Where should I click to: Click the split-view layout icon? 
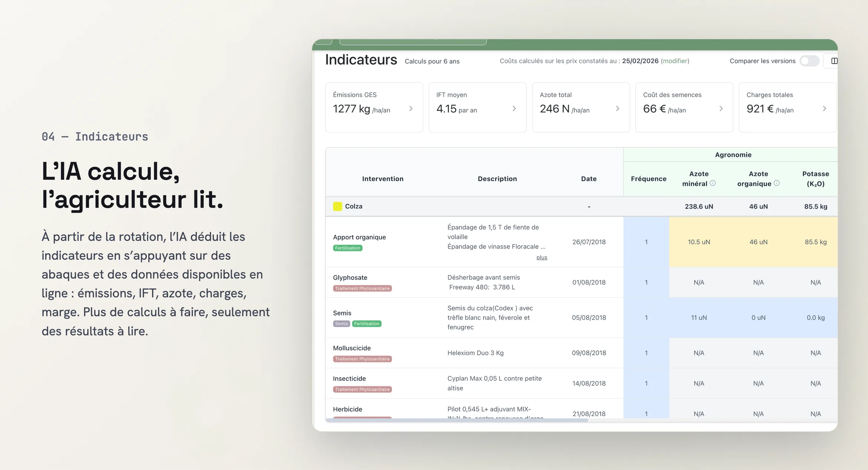[834, 61]
